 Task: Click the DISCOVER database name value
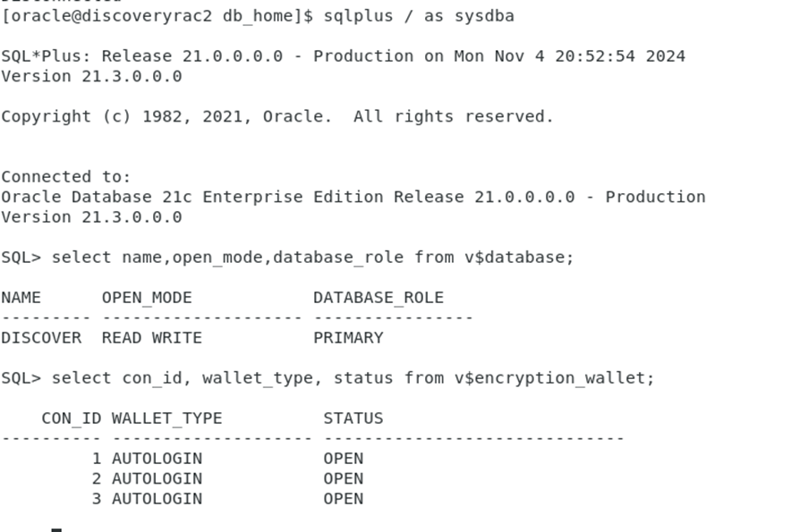coord(41,338)
